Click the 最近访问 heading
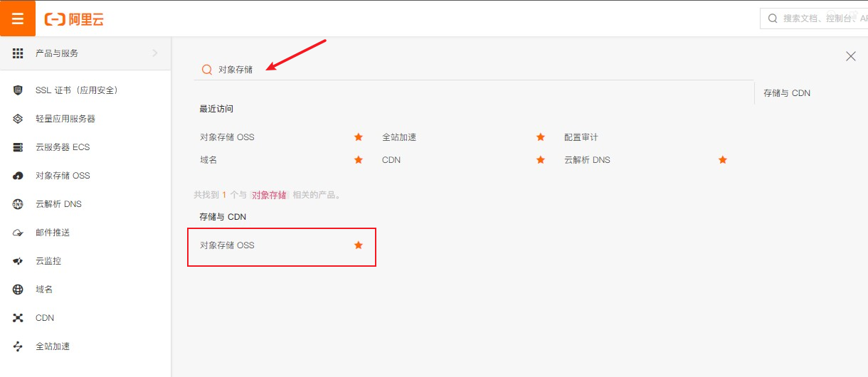This screenshot has width=868, height=377. click(216, 109)
